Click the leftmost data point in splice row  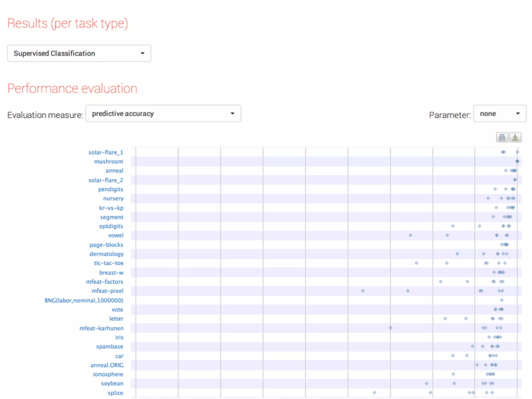(374, 393)
